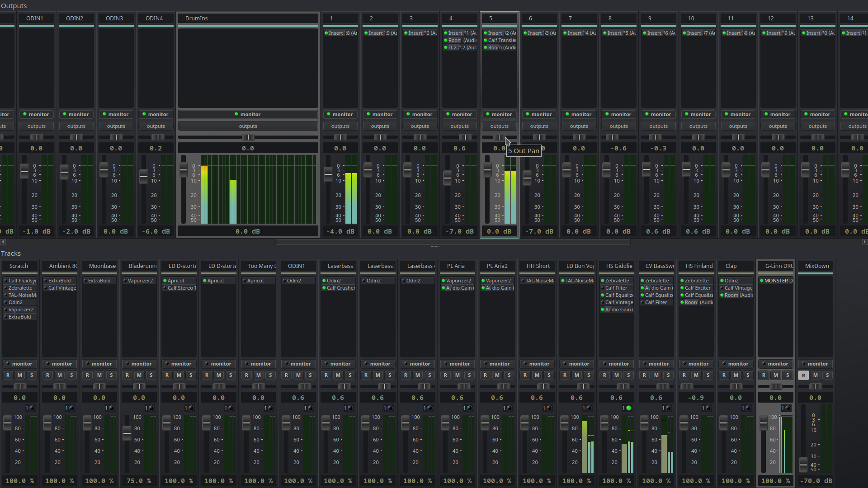
Task: Toggle the Apricot plugin LED on Too Many D track
Action: pyautogui.click(x=244, y=281)
